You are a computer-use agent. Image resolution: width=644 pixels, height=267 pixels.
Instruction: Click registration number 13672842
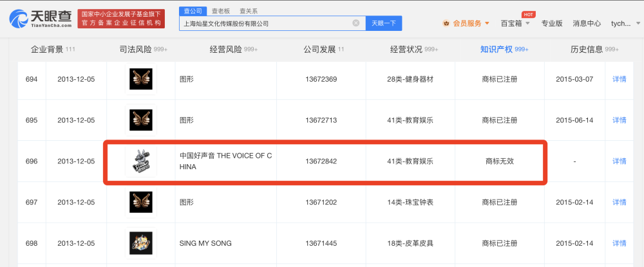(321, 161)
